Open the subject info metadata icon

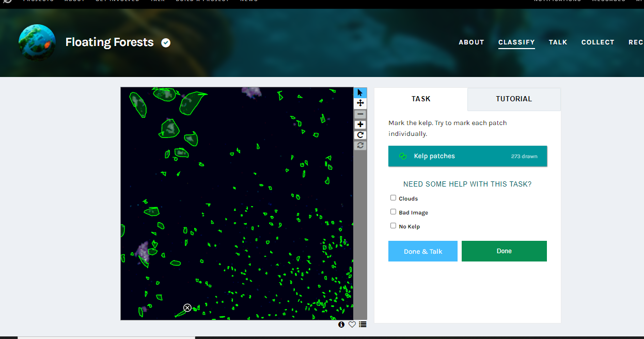click(x=341, y=325)
